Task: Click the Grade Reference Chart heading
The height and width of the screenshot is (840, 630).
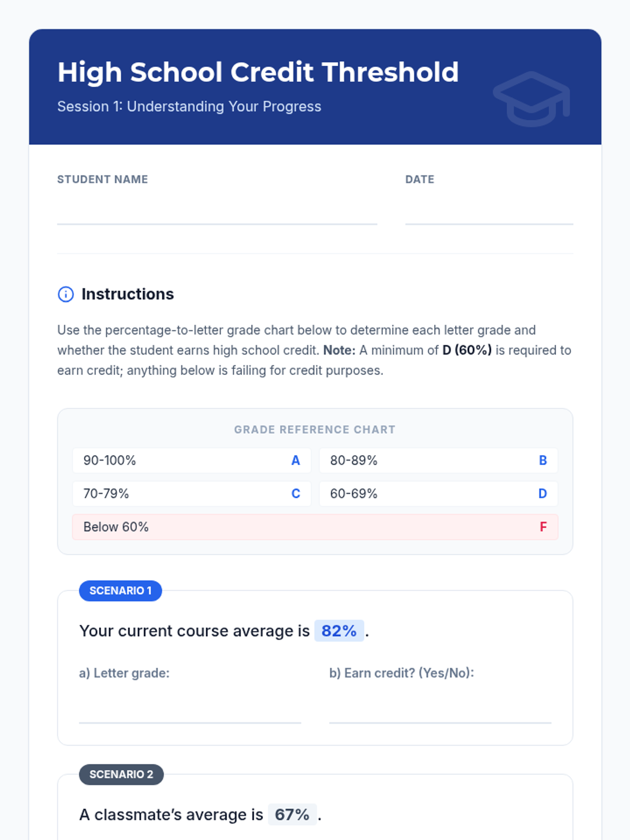Action: (x=314, y=429)
